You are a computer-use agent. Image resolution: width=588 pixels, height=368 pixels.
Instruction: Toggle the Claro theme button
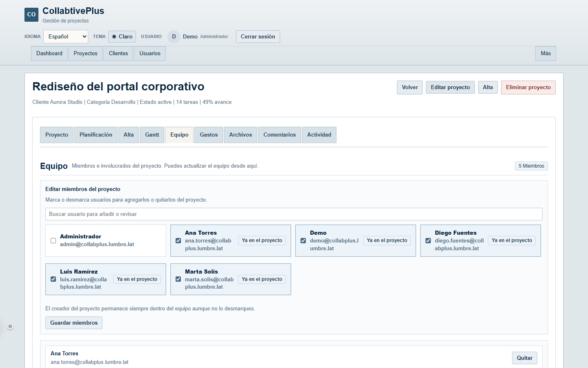122,37
